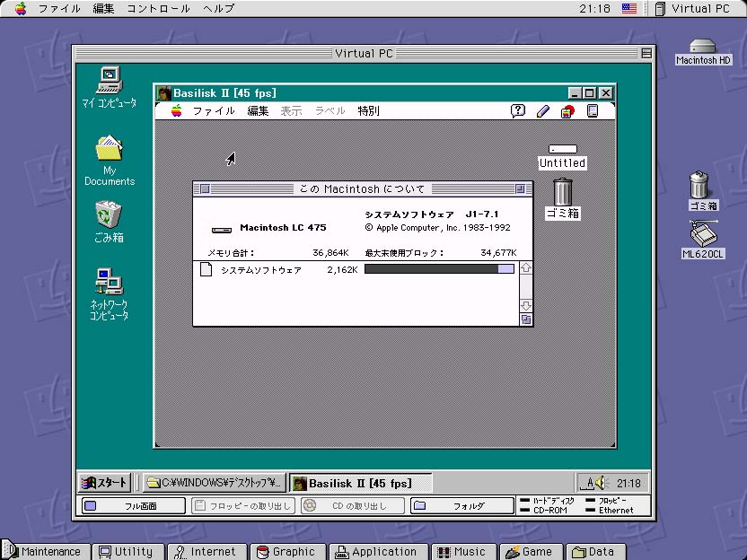Click the メモリ合計 value 36,864K

[x=330, y=252]
